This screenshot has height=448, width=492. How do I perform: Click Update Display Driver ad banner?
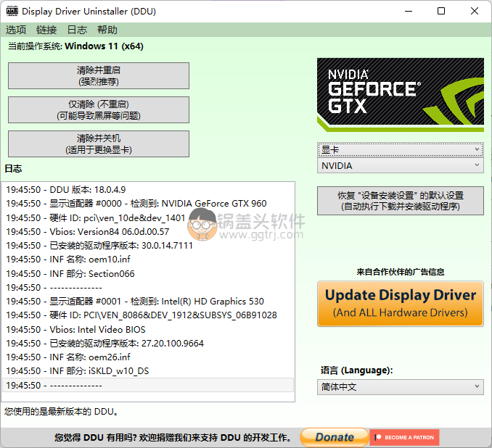(x=401, y=304)
